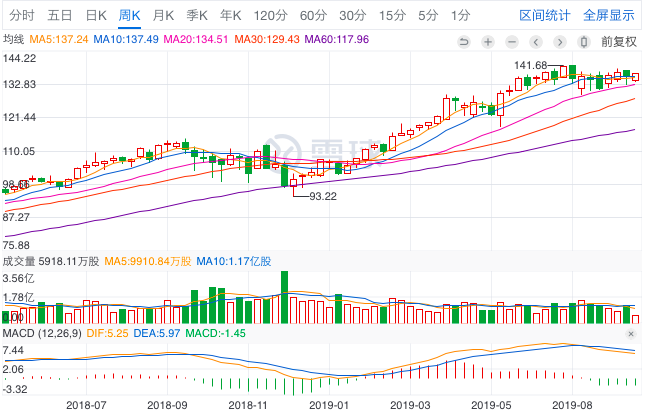Click the 2019-03 date axis label
The width and height of the screenshot is (653, 417).
[410, 405]
